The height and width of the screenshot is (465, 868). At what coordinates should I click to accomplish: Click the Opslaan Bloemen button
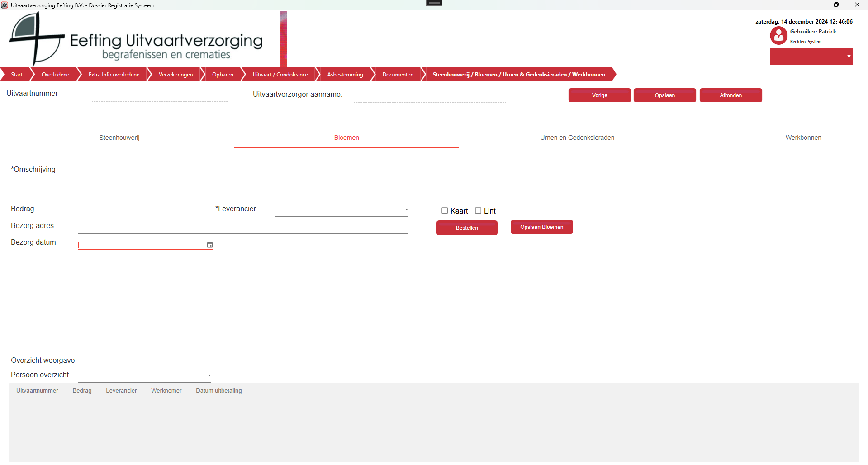click(541, 227)
